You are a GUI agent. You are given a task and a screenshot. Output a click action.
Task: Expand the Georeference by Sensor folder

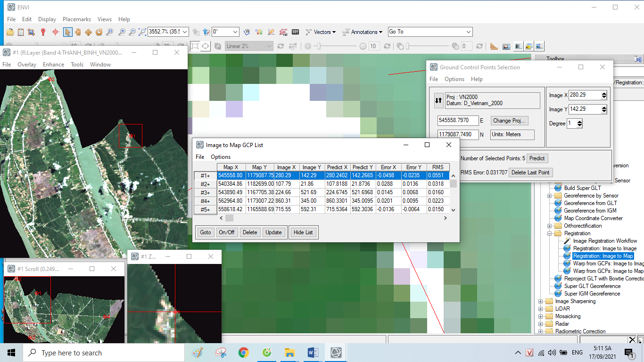coord(549,196)
